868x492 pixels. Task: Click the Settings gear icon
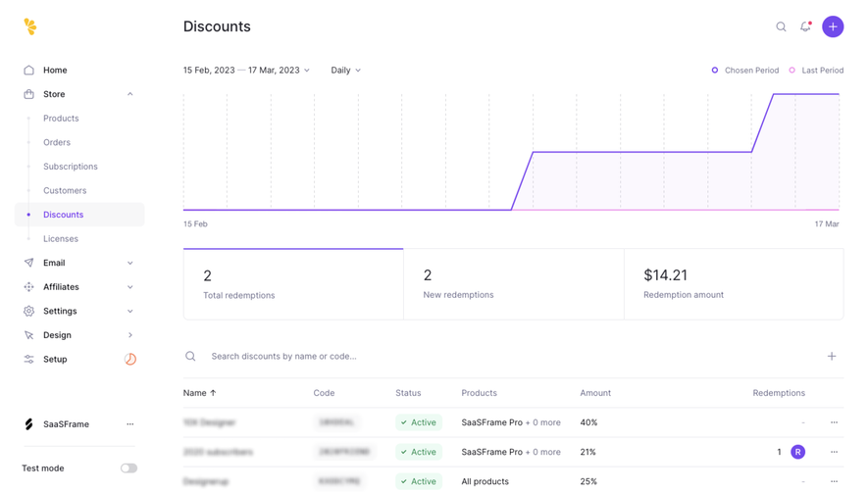28,311
